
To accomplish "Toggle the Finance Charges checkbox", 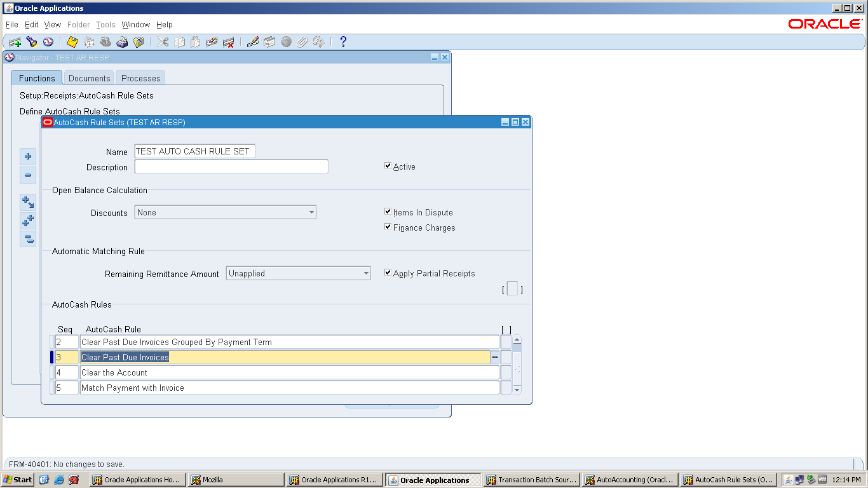I will [x=388, y=227].
